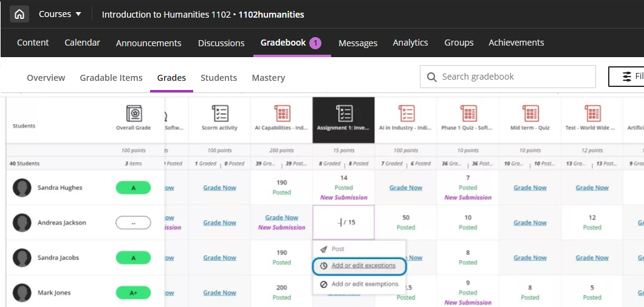This screenshot has width=644, height=307.
Task: Click Post in the context menu
Action: [x=338, y=249]
